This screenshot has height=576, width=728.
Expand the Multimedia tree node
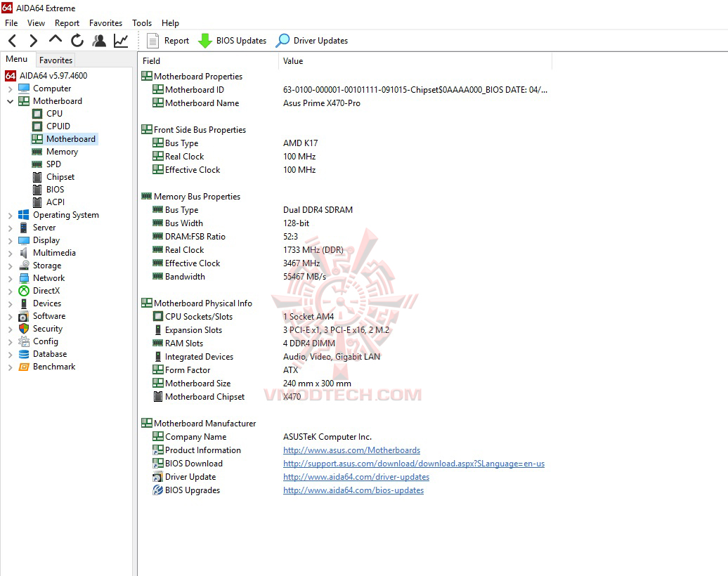click(x=11, y=254)
